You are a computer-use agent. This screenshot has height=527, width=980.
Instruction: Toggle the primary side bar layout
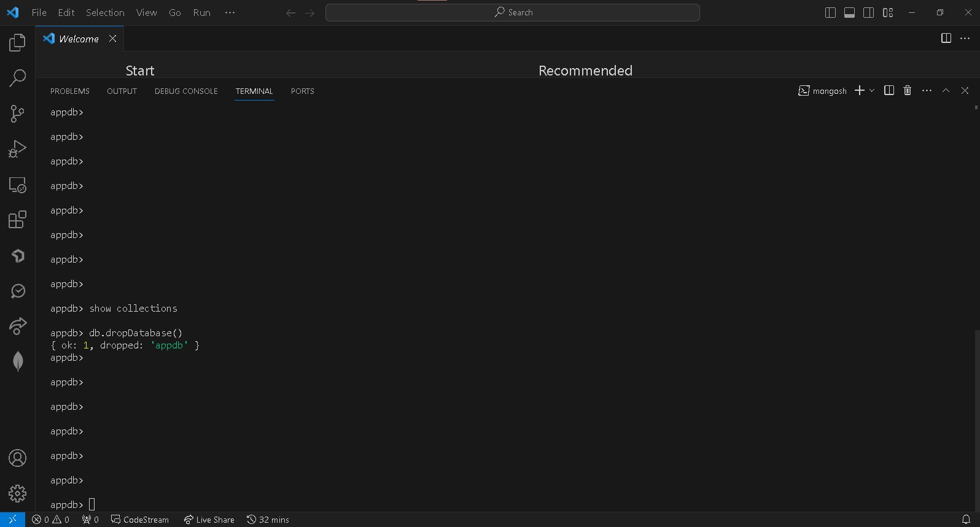pyautogui.click(x=830, y=13)
